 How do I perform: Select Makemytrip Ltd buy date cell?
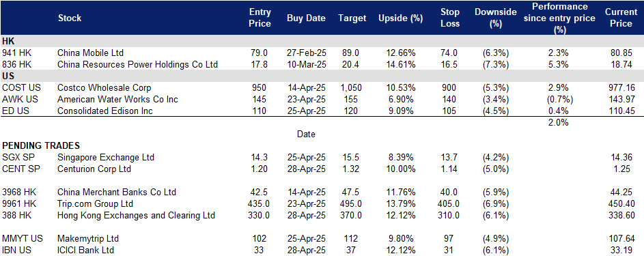(x=307, y=239)
